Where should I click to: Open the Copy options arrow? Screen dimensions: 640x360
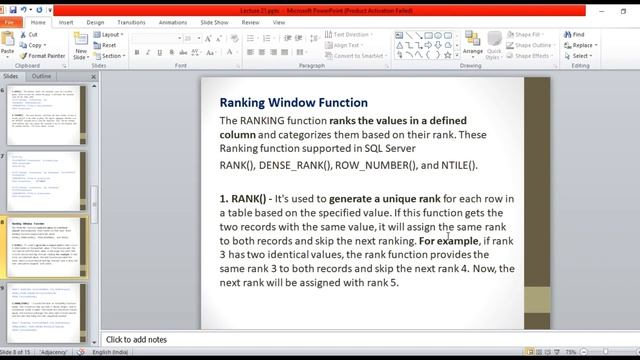45,45
